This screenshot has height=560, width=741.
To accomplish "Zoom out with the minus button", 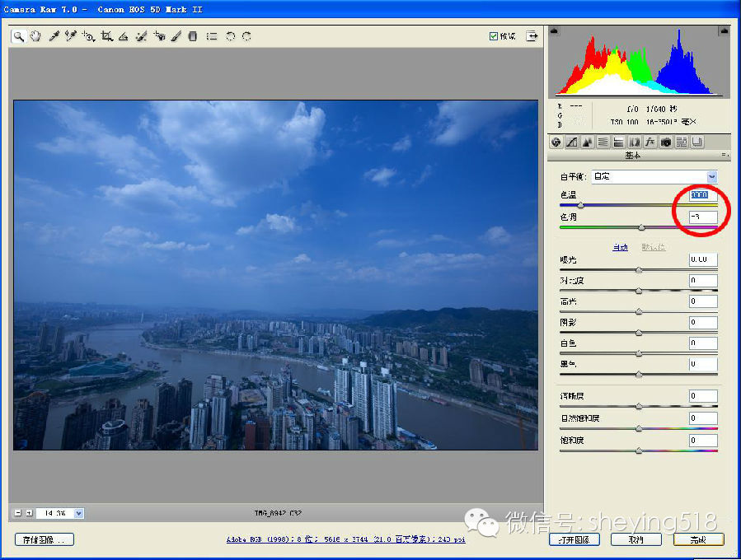I will 18,513.
